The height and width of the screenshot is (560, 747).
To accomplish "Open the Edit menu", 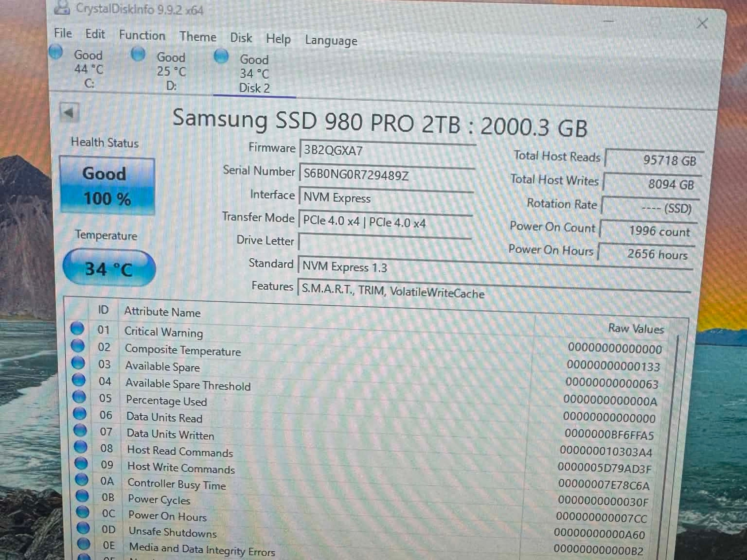I will (x=95, y=34).
